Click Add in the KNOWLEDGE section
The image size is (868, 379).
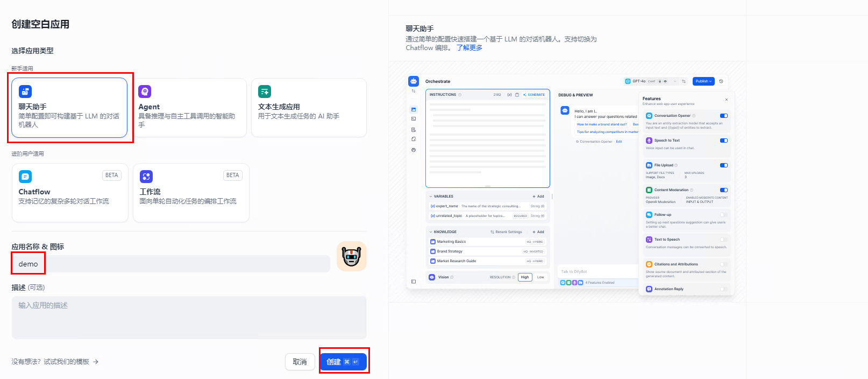pos(538,232)
